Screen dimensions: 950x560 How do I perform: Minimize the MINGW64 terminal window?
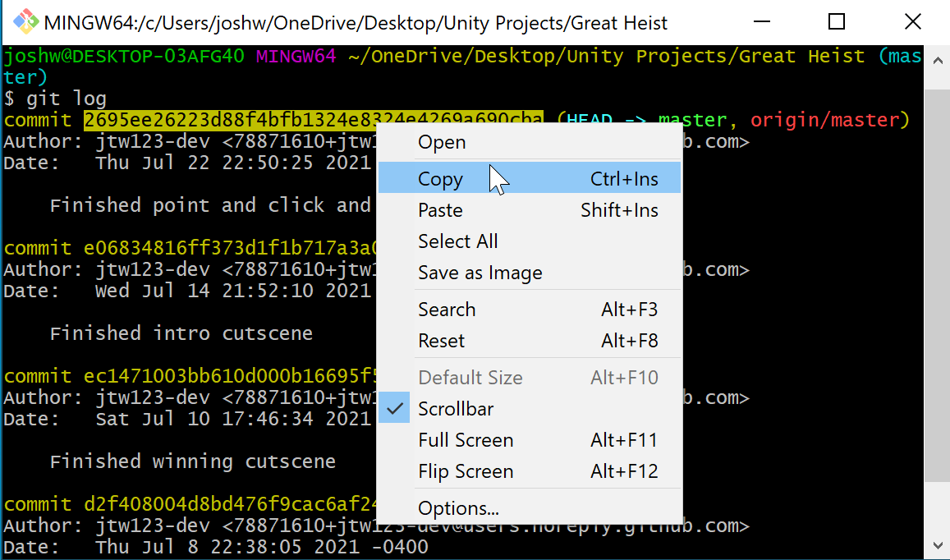point(762,22)
